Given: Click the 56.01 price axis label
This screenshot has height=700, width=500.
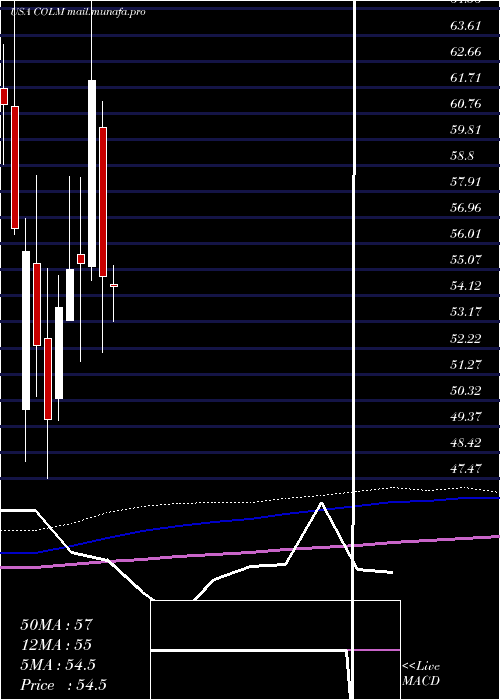Looking at the screenshot, I should [x=466, y=233].
